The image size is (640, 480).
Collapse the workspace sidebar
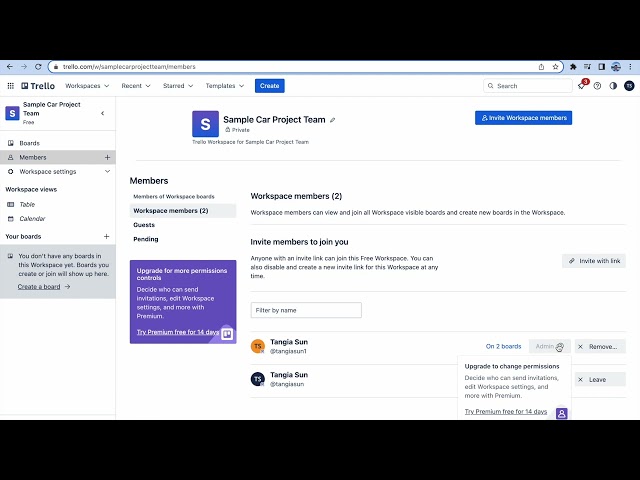(102, 113)
